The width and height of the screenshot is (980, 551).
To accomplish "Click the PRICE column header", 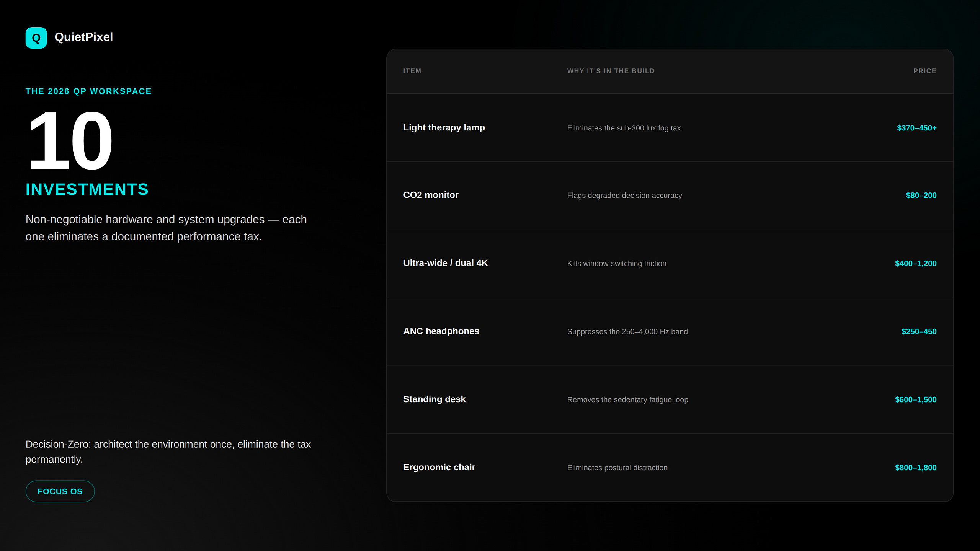I will (x=924, y=71).
